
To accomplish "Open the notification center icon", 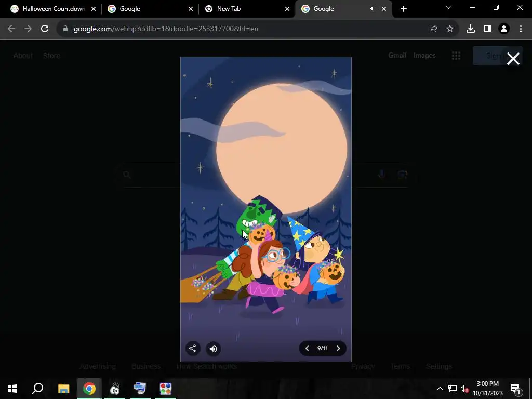I will (x=516, y=389).
